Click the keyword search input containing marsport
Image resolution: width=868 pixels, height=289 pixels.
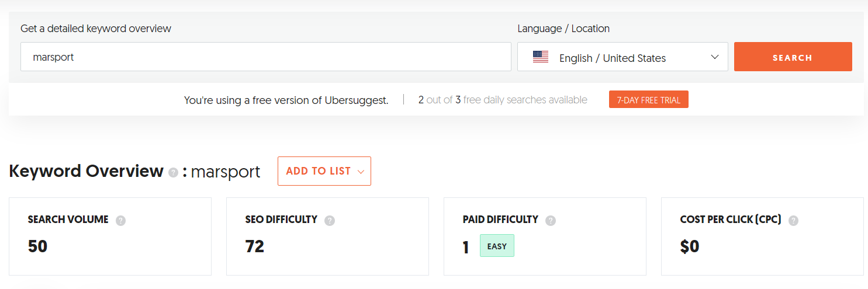click(x=266, y=57)
